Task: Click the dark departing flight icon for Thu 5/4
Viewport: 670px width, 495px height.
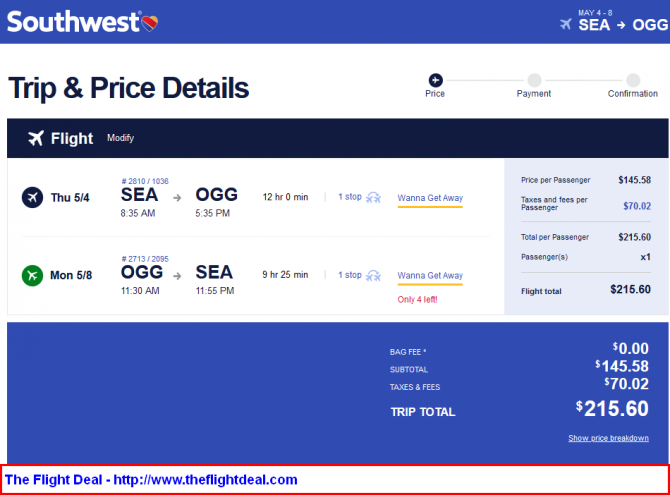Action: point(32,197)
